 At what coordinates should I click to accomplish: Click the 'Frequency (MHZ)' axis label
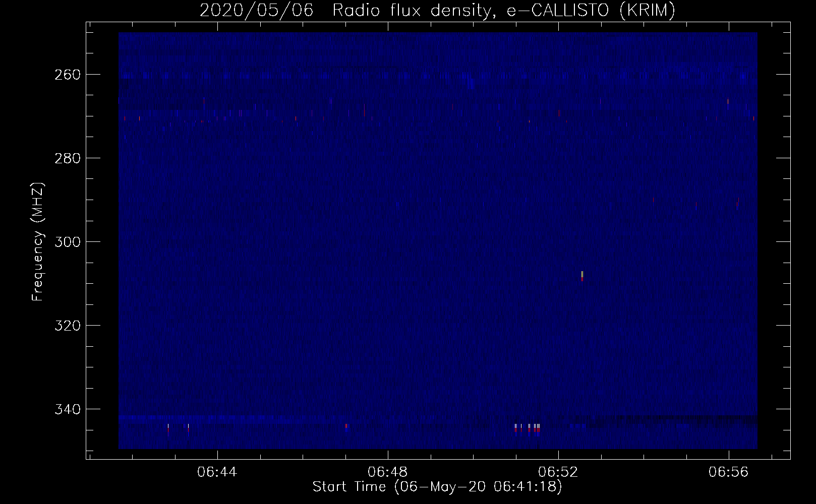tap(38, 241)
